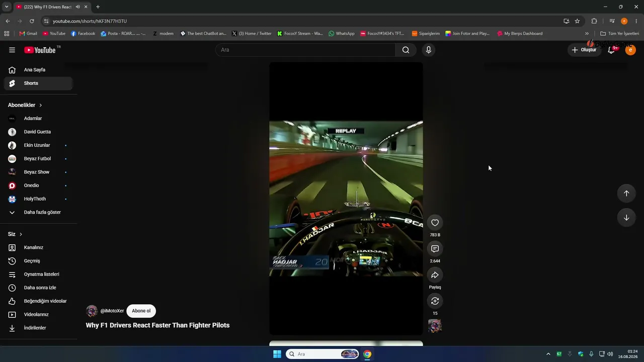Share the short with Paylaş icon
This screenshot has width=644, height=362.
435,275
